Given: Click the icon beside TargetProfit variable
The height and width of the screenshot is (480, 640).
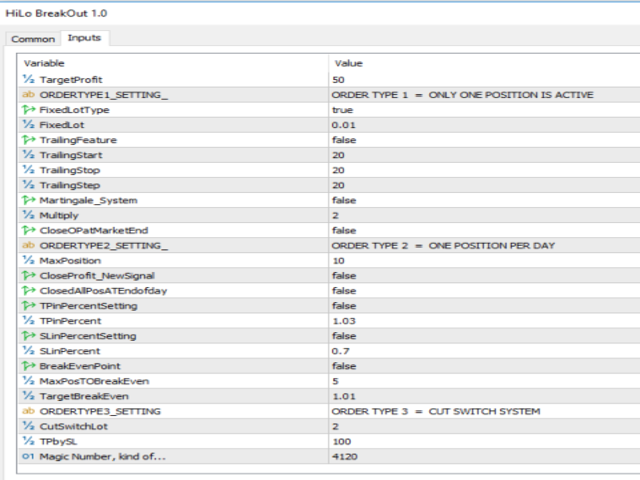Looking at the screenshot, I should [28, 79].
